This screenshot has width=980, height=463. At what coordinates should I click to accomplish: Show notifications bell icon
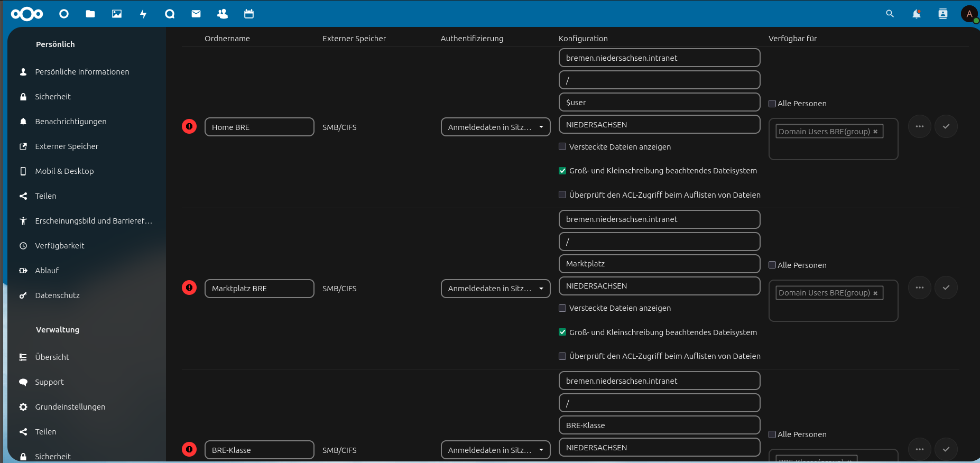916,14
